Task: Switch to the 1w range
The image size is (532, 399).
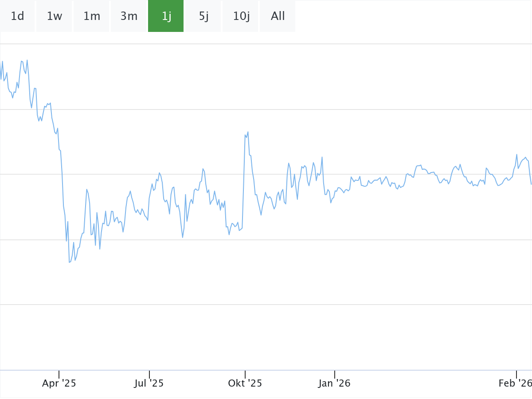Action: pyautogui.click(x=54, y=16)
